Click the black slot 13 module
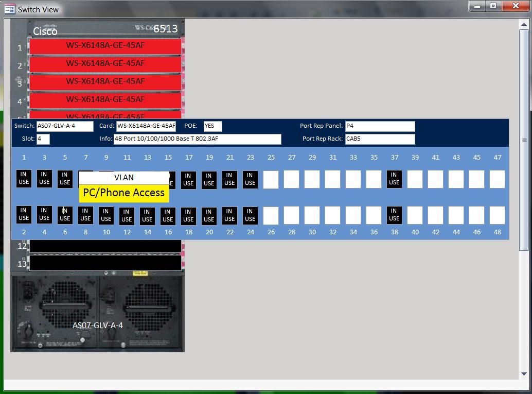This screenshot has width=532, height=394. pos(105,263)
